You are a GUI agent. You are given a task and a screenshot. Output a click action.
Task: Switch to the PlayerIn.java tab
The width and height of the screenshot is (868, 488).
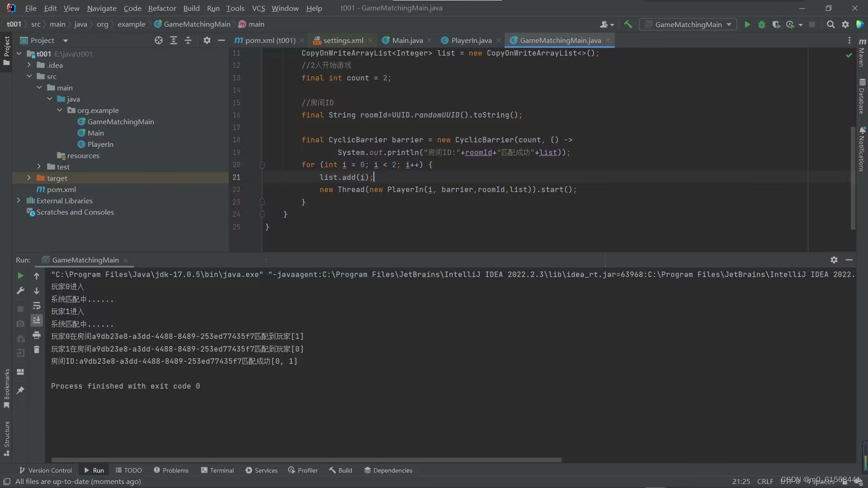coord(471,40)
